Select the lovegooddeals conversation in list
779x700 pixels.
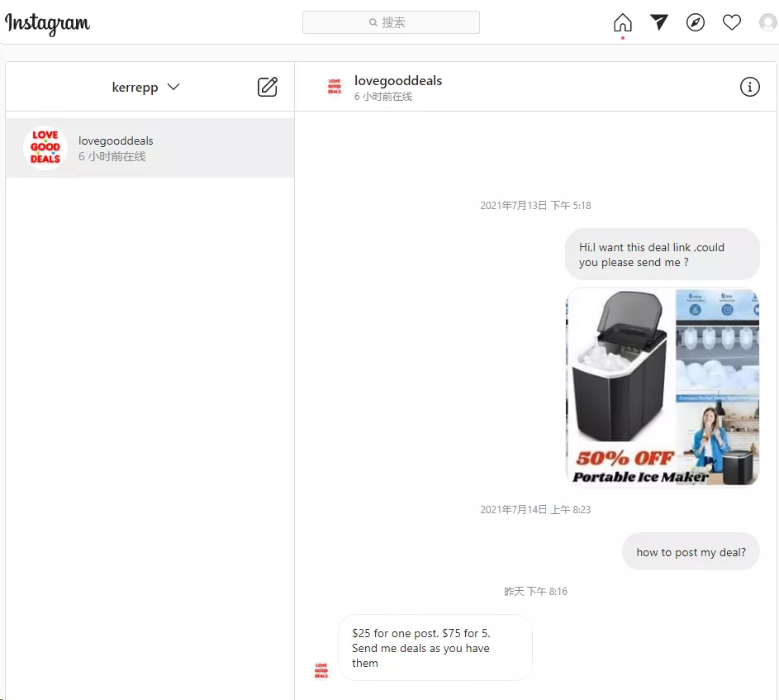tap(150, 148)
